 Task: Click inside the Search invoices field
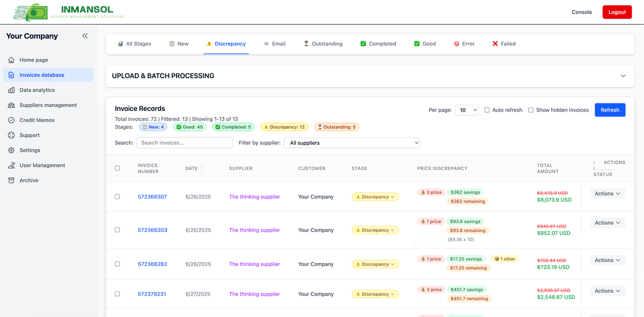point(184,143)
